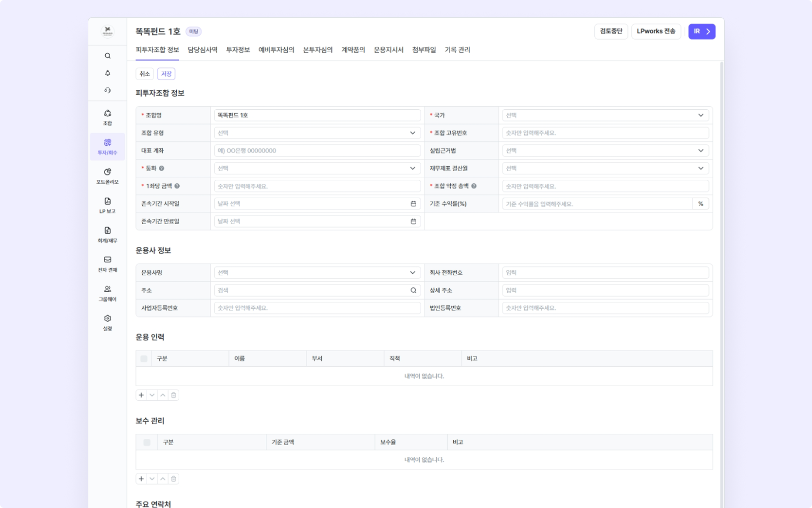Screen dimensions: 812x508
Task: Expand the 운용사명 dropdown
Action: pos(317,273)
